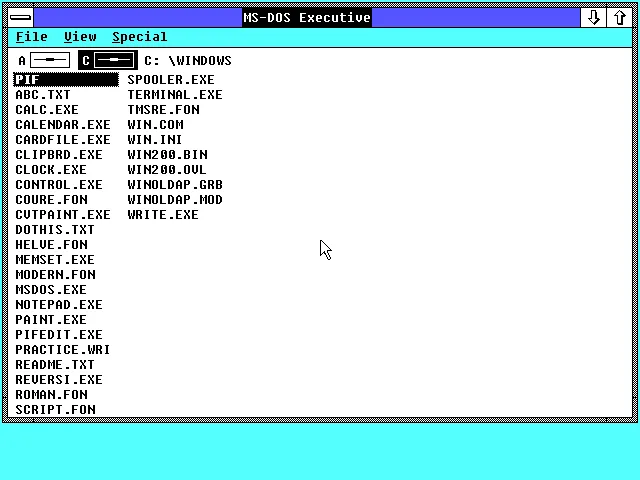The width and height of the screenshot is (640, 480).
Task: Select CALENDAR.EXE file
Action: (63, 124)
